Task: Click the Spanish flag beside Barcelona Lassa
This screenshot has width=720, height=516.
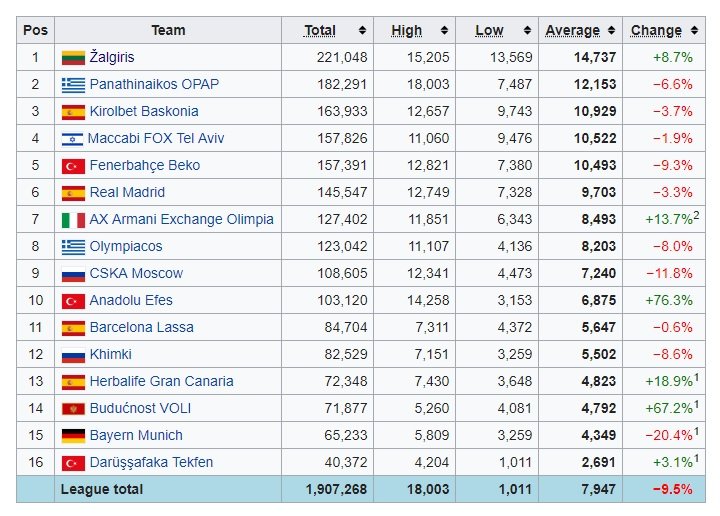Action: (73, 328)
